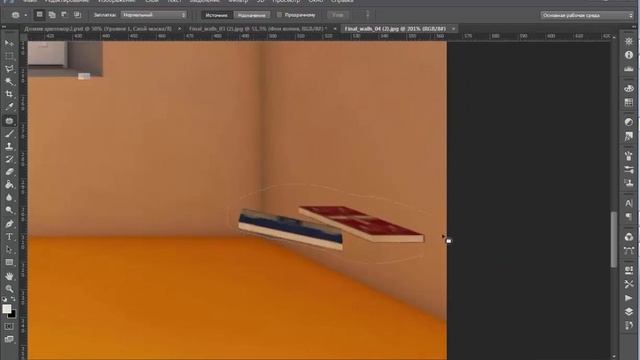Select the Paint Bucket tool
Image resolution: width=640 pixels, height=360 pixels.
tap(9, 184)
